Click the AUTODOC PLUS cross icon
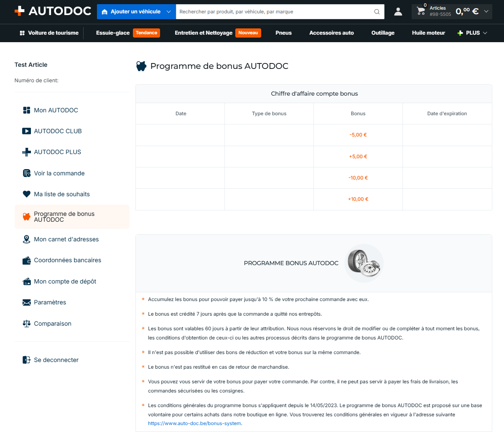The image size is (504, 438). pyautogui.click(x=27, y=152)
